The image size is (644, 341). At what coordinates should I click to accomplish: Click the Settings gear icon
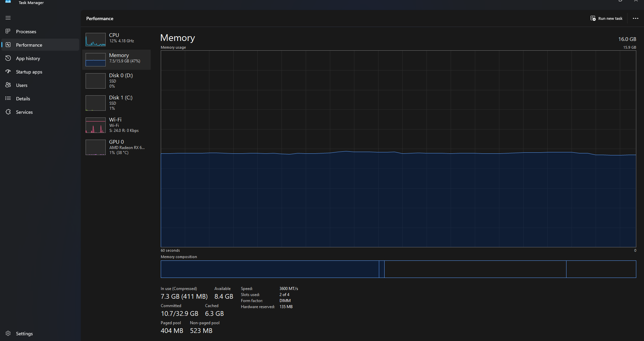(8, 333)
